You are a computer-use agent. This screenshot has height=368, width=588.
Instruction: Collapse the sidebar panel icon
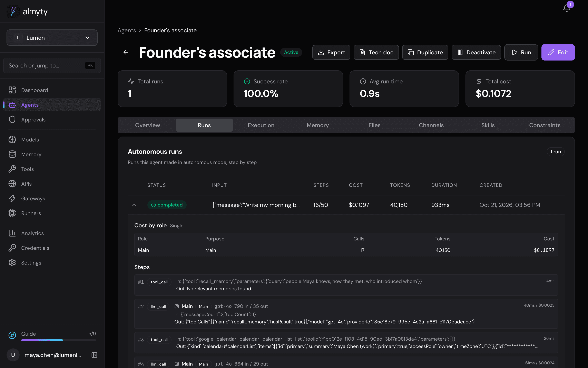94,355
